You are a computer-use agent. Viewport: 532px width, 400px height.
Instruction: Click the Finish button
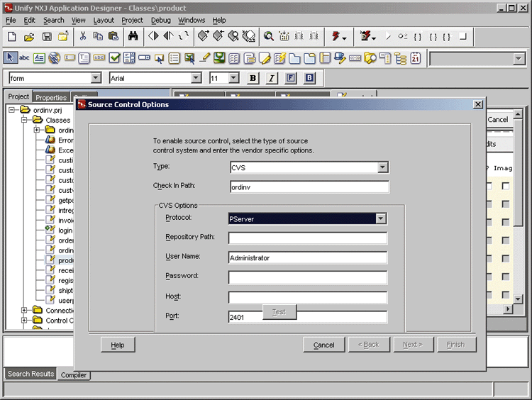pos(456,345)
